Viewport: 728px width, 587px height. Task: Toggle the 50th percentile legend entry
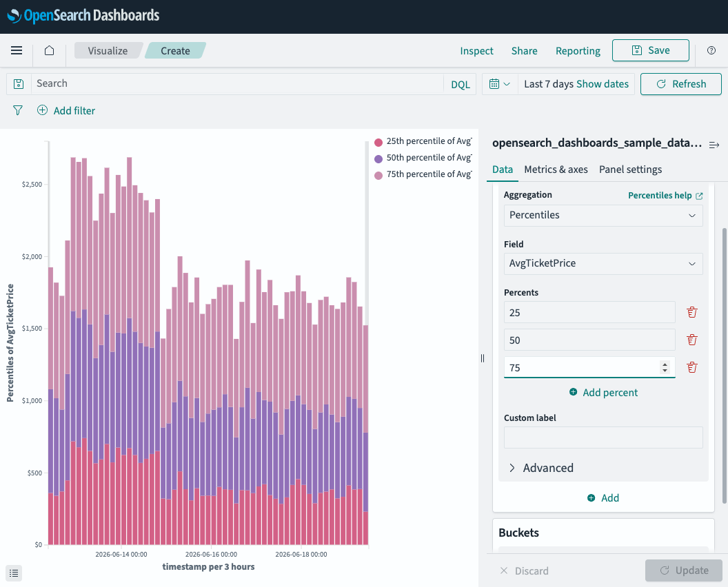pos(423,158)
